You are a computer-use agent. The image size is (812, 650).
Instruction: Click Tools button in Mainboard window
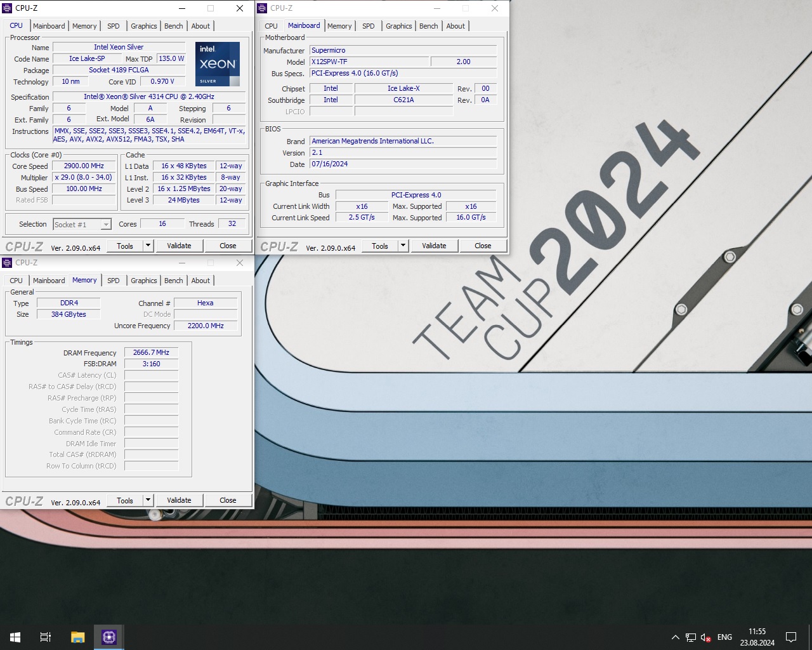pyautogui.click(x=380, y=246)
